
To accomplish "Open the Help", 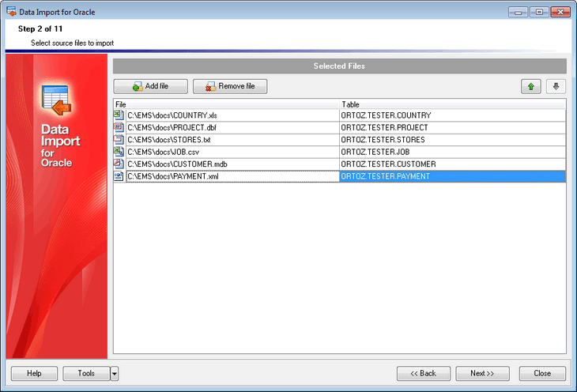I will click(x=34, y=373).
